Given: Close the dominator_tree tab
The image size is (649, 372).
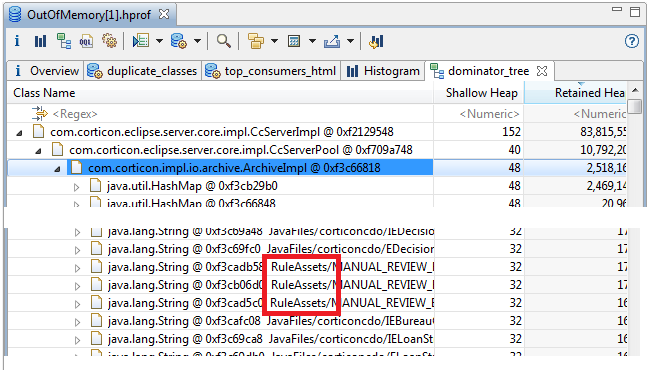Looking at the screenshot, I should [x=542, y=71].
